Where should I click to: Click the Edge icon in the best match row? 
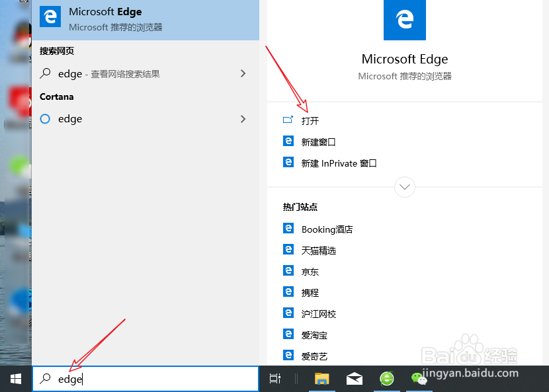click(x=50, y=17)
